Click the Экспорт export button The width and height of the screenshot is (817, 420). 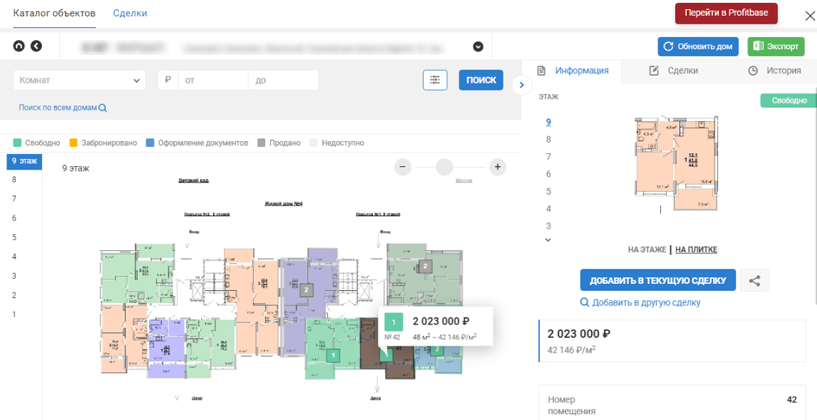[776, 46]
